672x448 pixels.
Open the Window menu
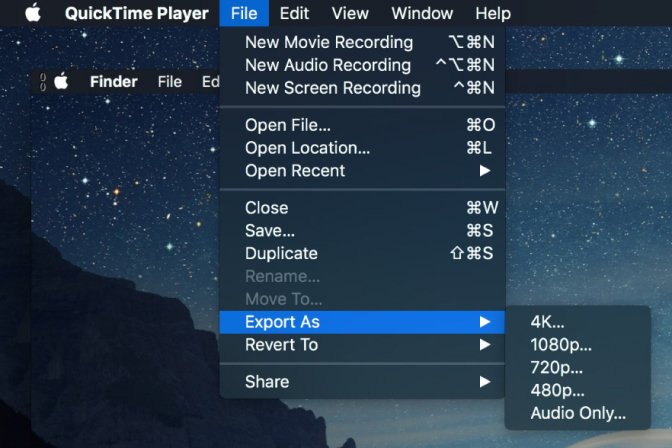[422, 13]
